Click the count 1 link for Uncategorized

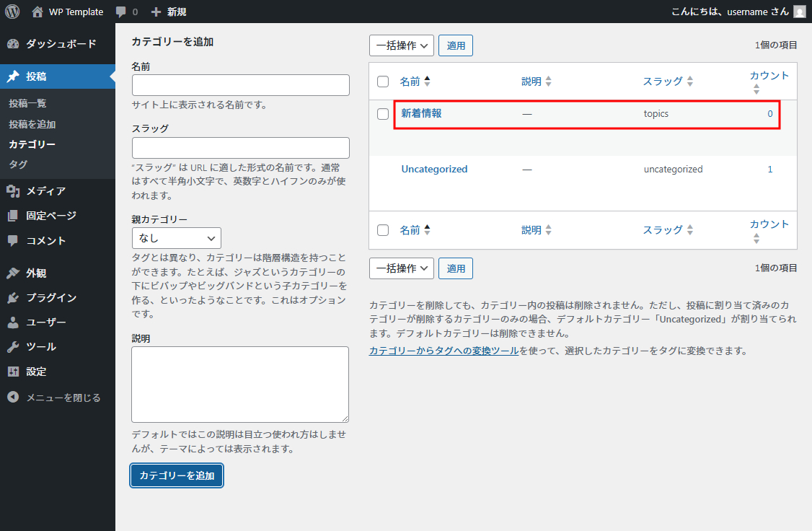pos(770,170)
